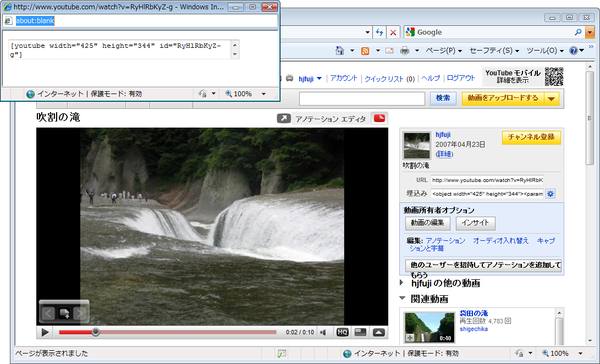The width and height of the screenshot is (600, 364).
Task: Open the Home button dropdown arrow
Action: 352,51
